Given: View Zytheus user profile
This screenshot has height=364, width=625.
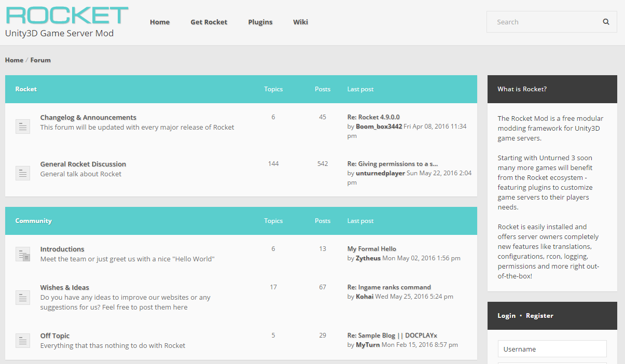Looking at the screenshot, I should (368, 258).
